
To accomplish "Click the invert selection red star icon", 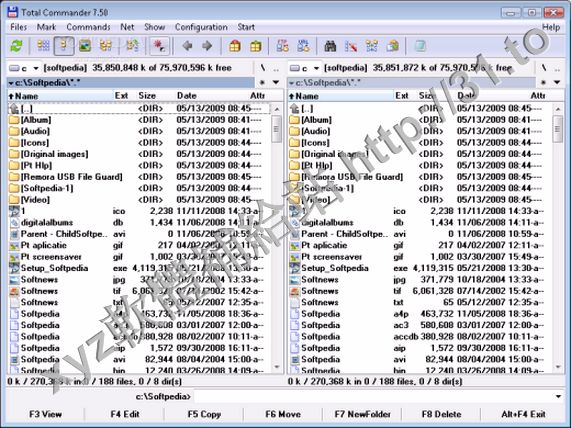I will pyautogui.click(x=160, y=46).
